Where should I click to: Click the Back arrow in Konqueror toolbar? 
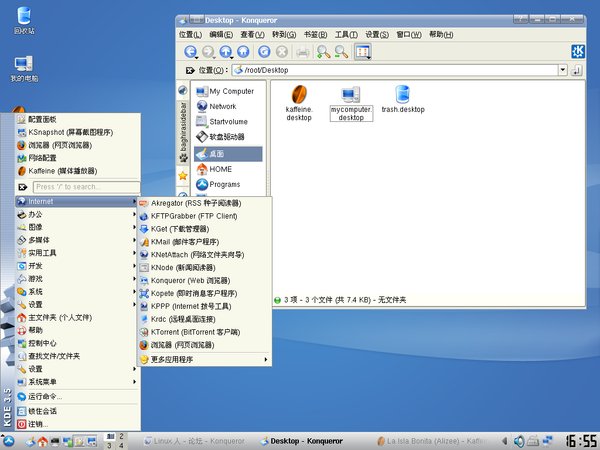(189, 52)
